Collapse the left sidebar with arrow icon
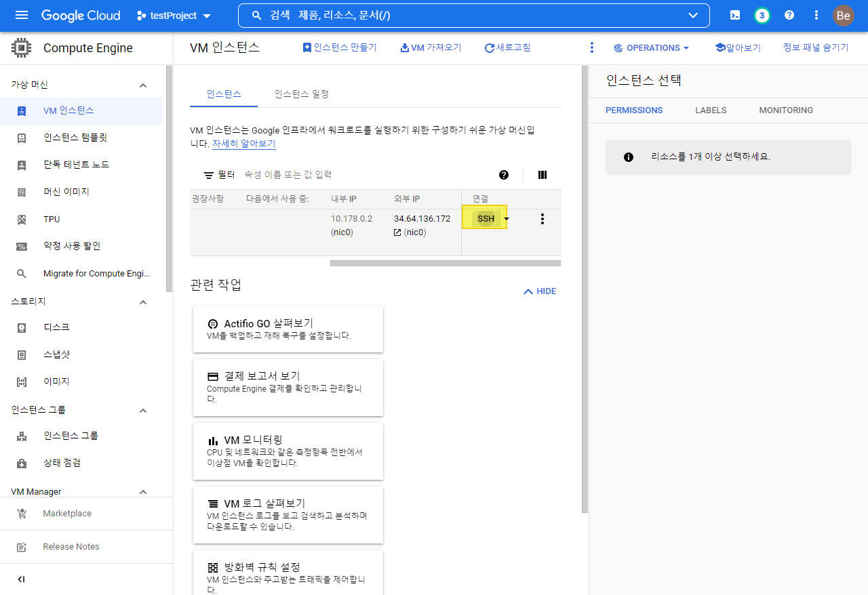The height and width of the screenshot is (595, 868). click(x=21, y=579)
